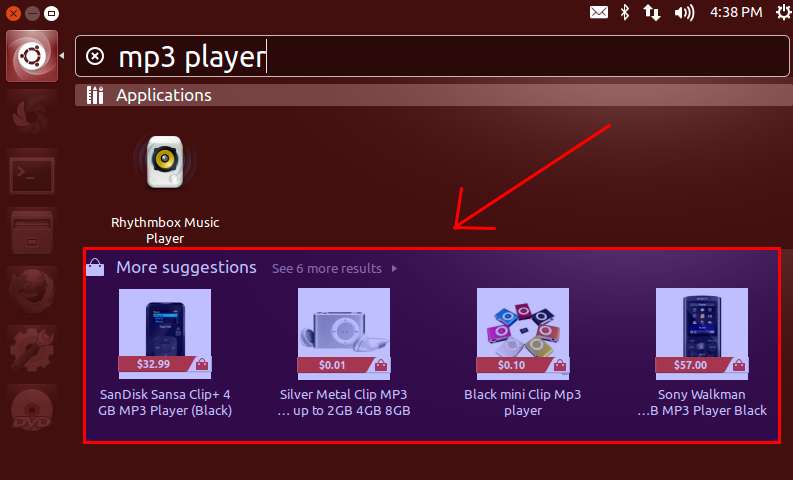Click the shopping bag icon beside More suggestions
This screenshot has height=480, width=793.
(95, 267)
